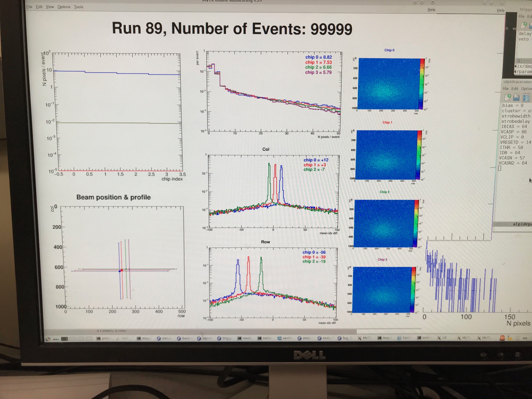Click the open file icon in alpideparameters editor

tap(516, 98)
